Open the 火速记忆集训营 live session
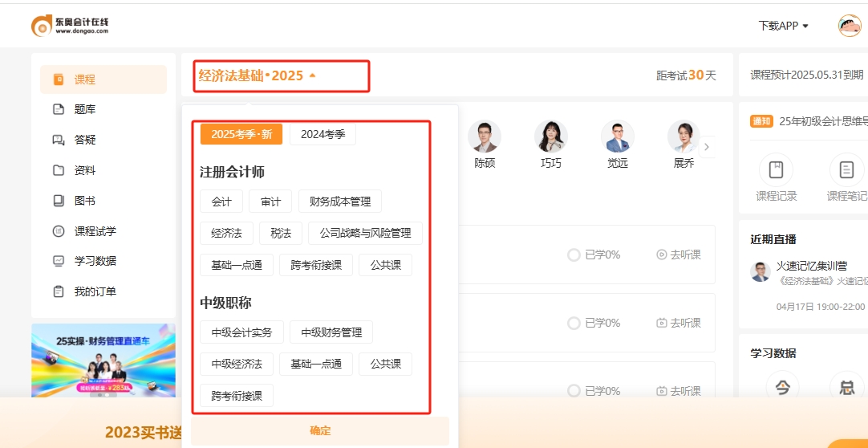 pyautogui.click(x=812, y=267)
